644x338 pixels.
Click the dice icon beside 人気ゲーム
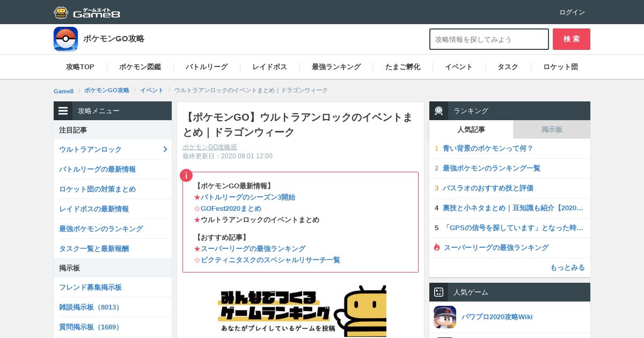(438, 292)
